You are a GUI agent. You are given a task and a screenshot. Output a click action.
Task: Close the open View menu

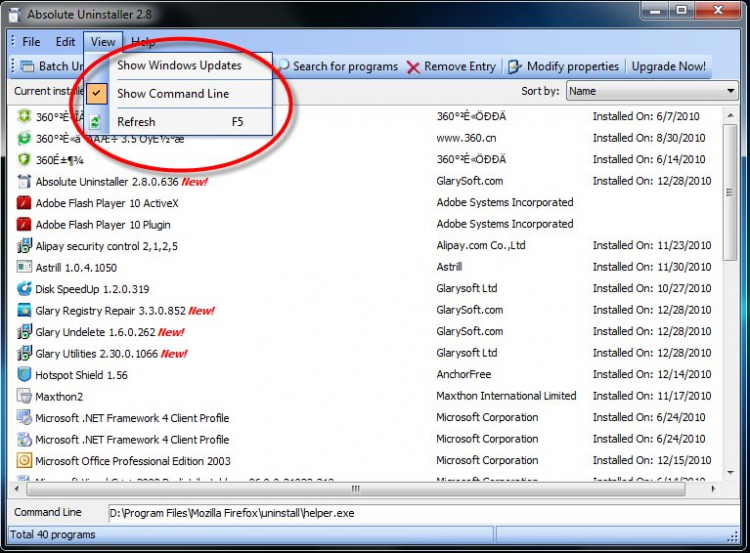(x=103, y=42)
